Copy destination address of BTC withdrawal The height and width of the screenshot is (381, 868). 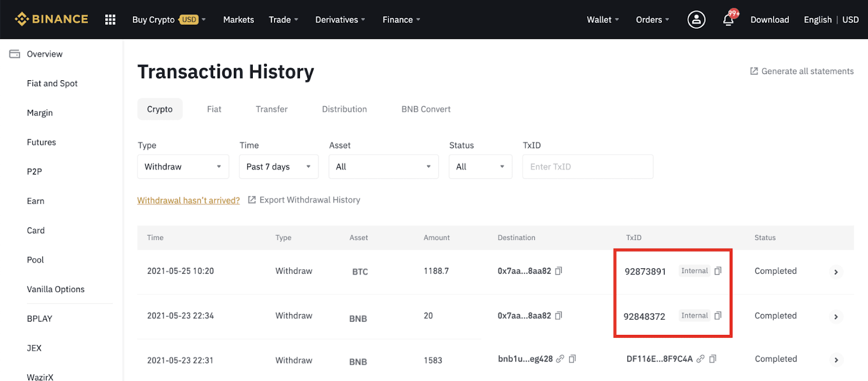tap(559, 270)
